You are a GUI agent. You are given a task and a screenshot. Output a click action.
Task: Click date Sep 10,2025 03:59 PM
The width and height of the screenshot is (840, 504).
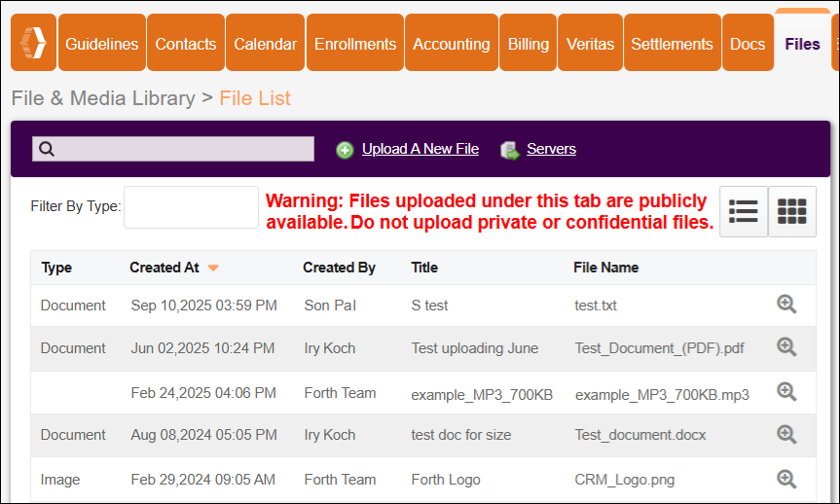point(204,306)
